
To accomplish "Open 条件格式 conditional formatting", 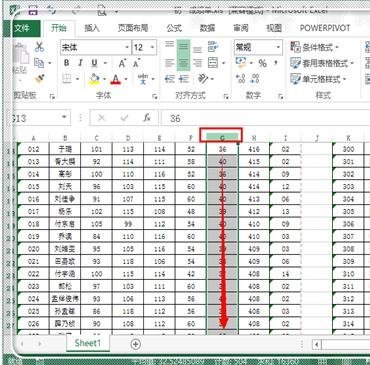I will (314, 47).
